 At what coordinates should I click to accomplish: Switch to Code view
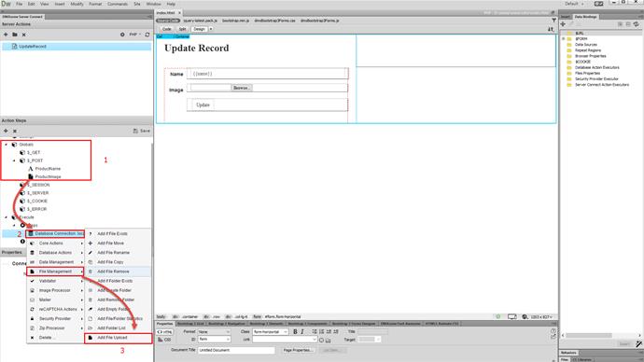pos(167,29)
